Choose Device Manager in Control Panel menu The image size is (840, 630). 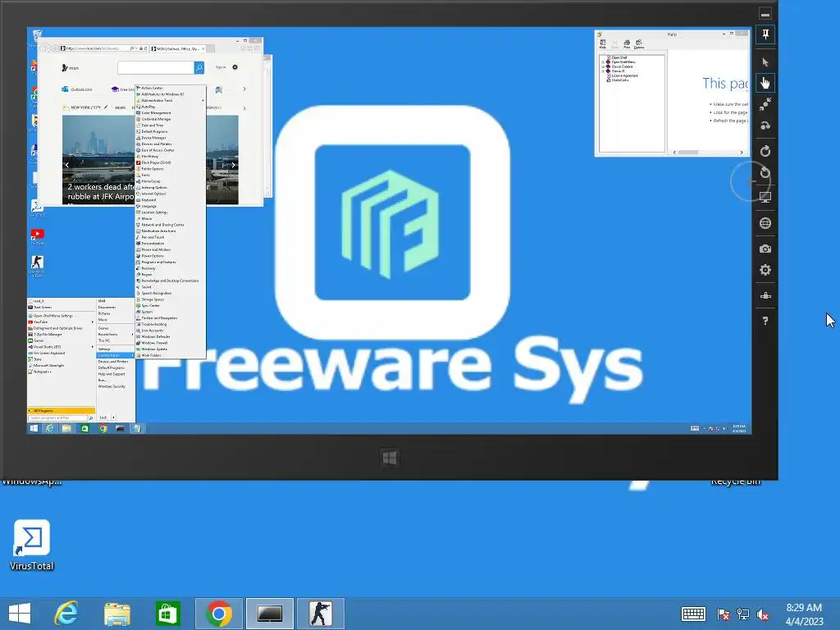(x=171, y=138)
